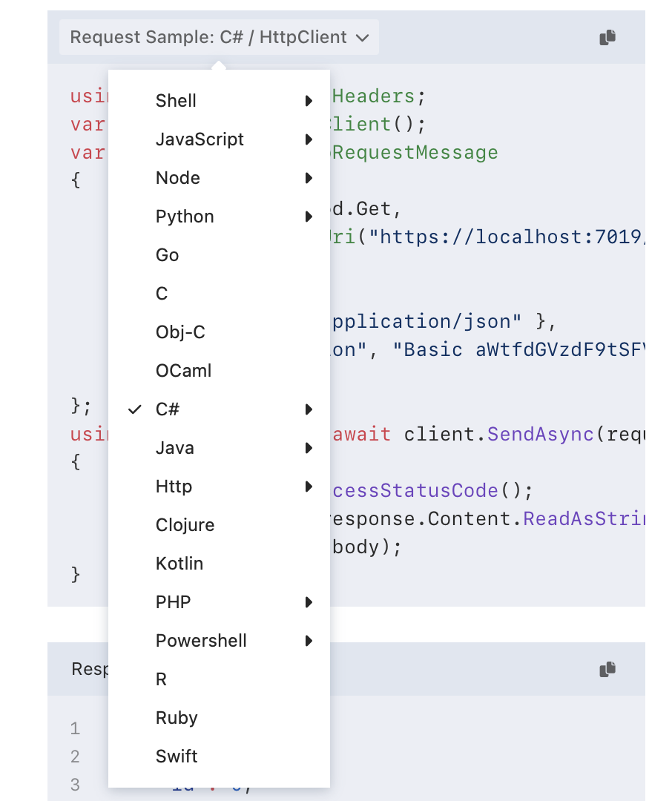Select OCaml from the language list
This screenshot has height=801, width=672.
click(183, 371)
